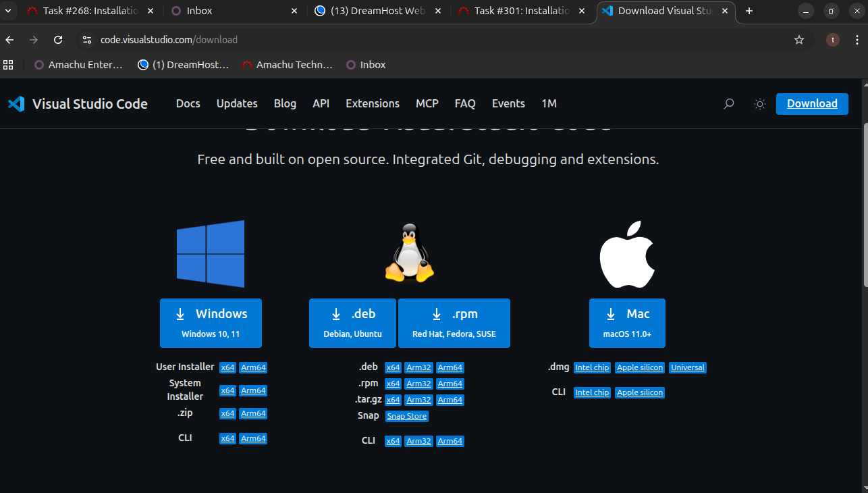Click the Visual Studio Code logo icon

point(16,104)
